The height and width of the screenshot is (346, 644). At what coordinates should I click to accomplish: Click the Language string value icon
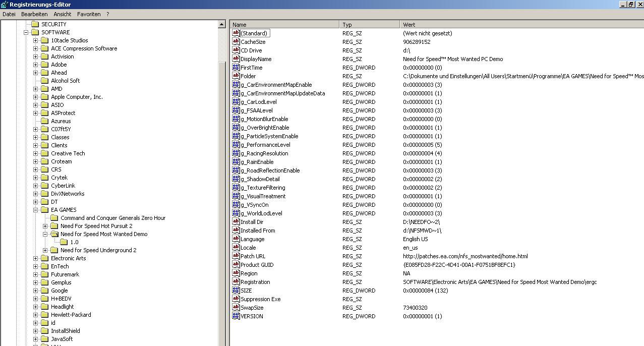(x=236, y=239)
